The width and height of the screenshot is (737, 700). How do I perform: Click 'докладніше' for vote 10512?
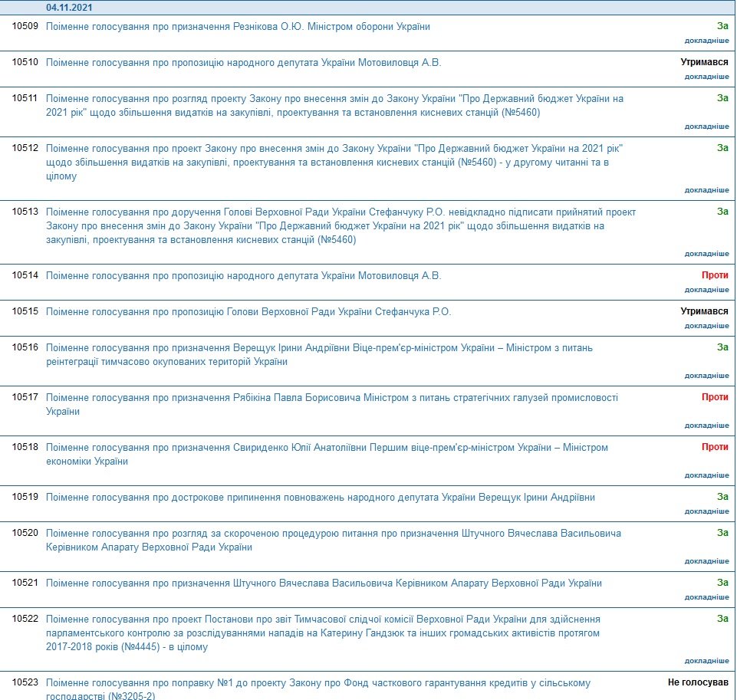(706, 190)
